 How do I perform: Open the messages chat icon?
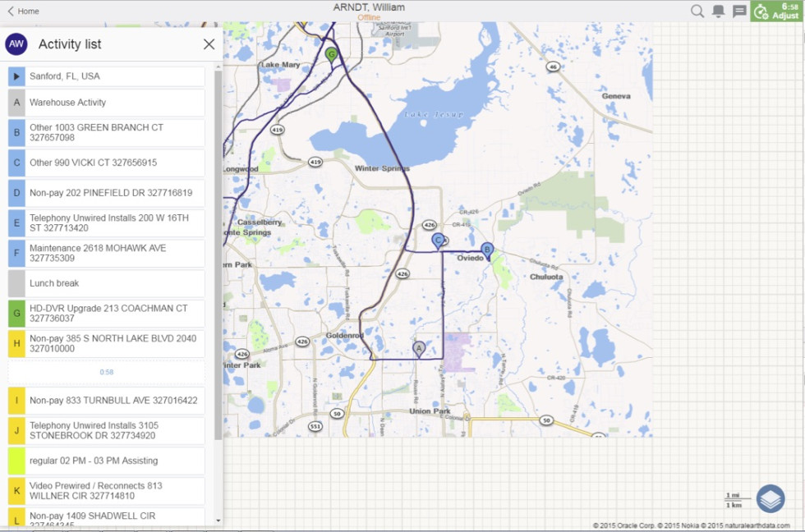(x=739, y=11)
